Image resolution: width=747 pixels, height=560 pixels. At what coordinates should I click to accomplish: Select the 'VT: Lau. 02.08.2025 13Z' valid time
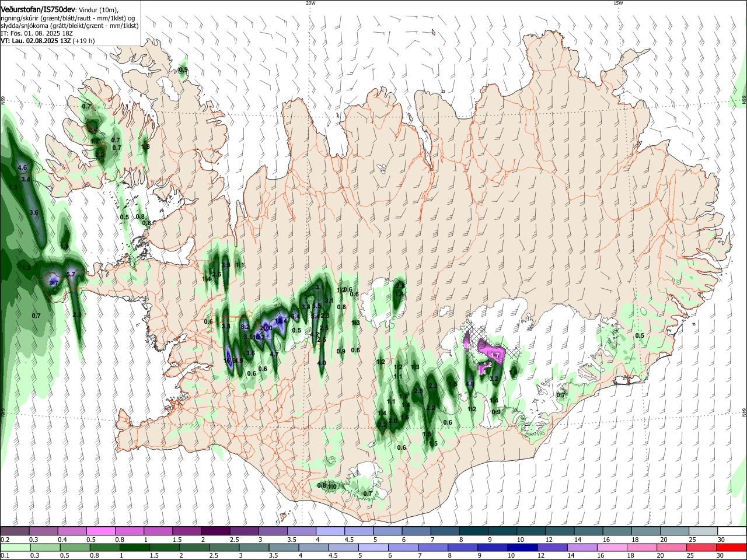tap(36, 41)
